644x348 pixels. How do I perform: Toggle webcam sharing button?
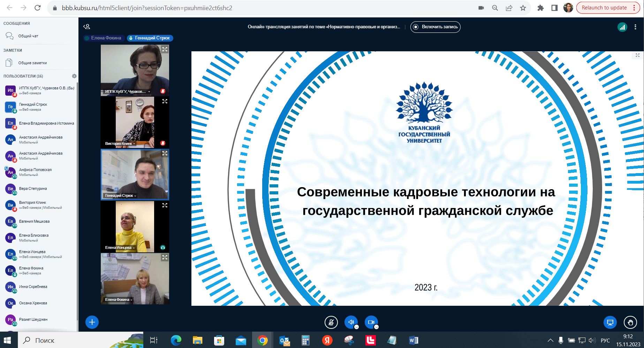tap(371, 322)
